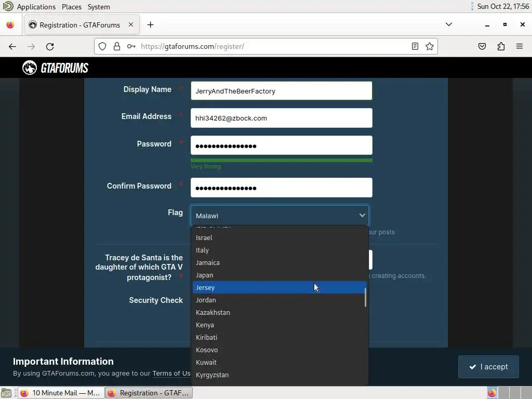Open the System menu

[99, 6]
